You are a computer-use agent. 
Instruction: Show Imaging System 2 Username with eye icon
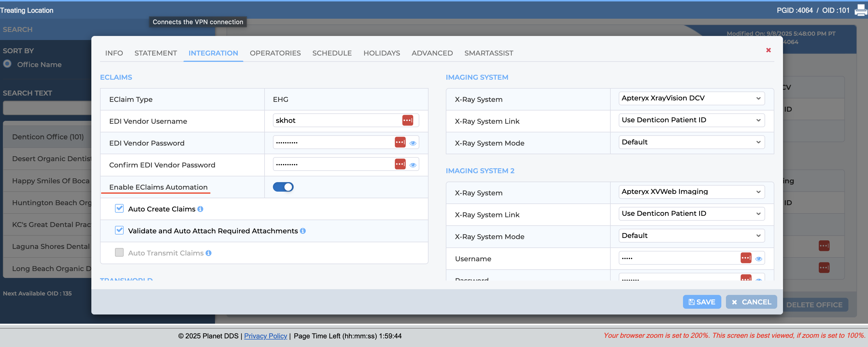758,259
